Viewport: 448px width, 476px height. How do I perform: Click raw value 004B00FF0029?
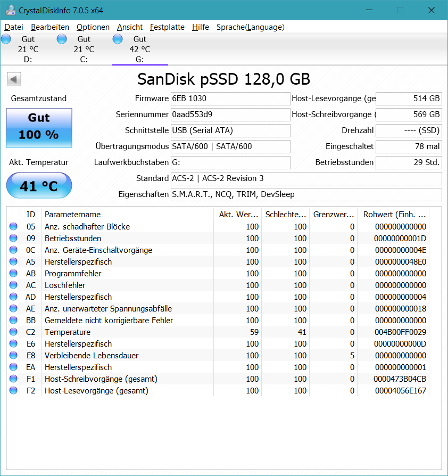click(x=400, y=332)
